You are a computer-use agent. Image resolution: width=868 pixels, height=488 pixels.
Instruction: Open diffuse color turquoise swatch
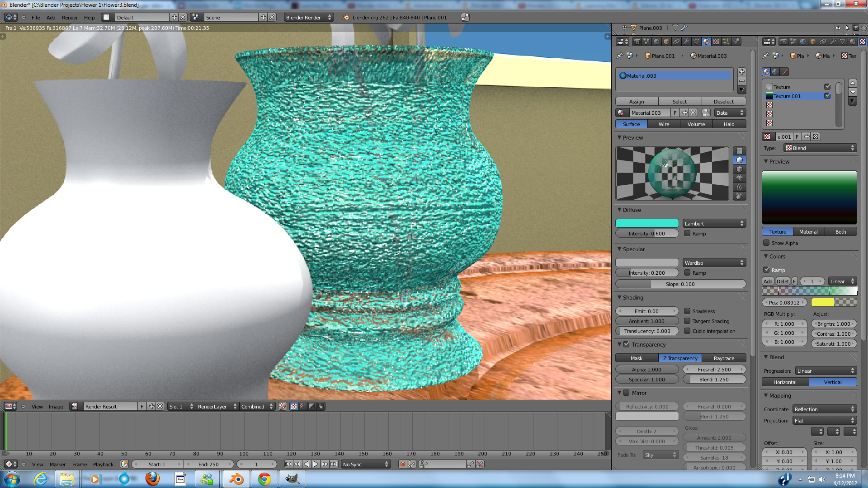click(x=647, y=223)
